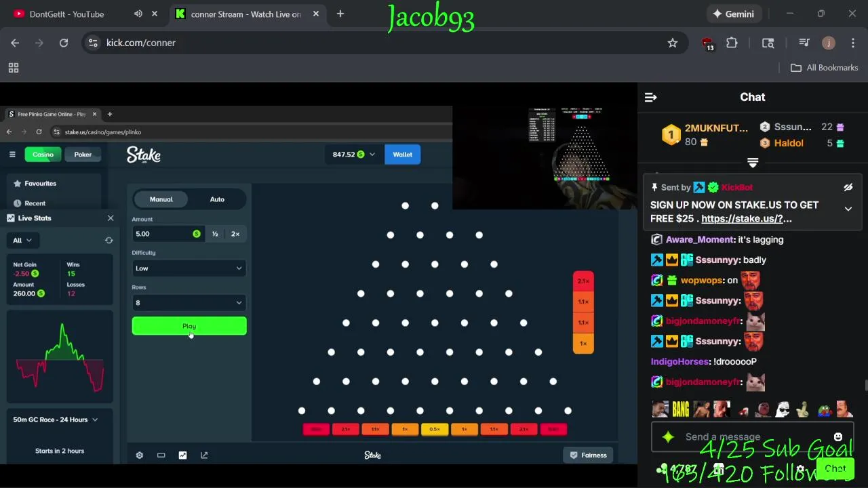The image size is (868, 488).
Task: Open the stake.us link in pinned message
Action: pyautogui.click(x=747, y=219)
